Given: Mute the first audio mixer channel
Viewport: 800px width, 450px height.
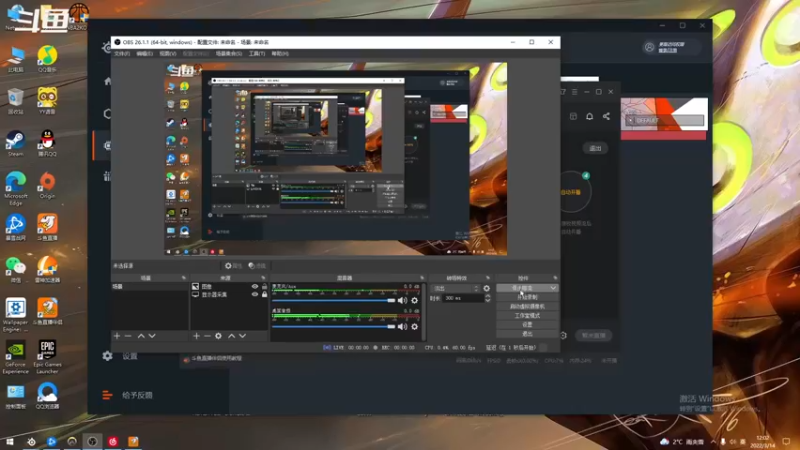Looking at the screenshot, I should point(402,301).
